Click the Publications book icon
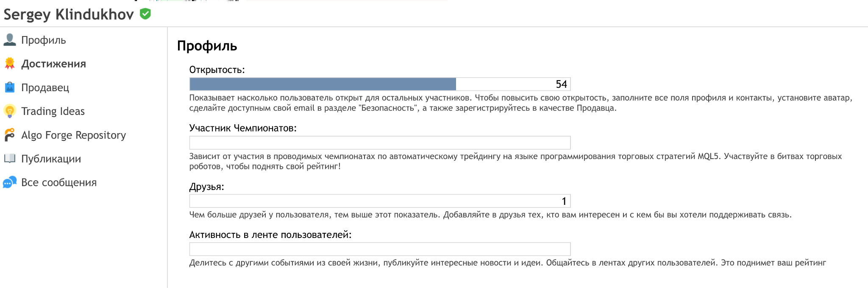Image resolution: width=868 pixels, height=288 pixels. [x=10, y=159]
